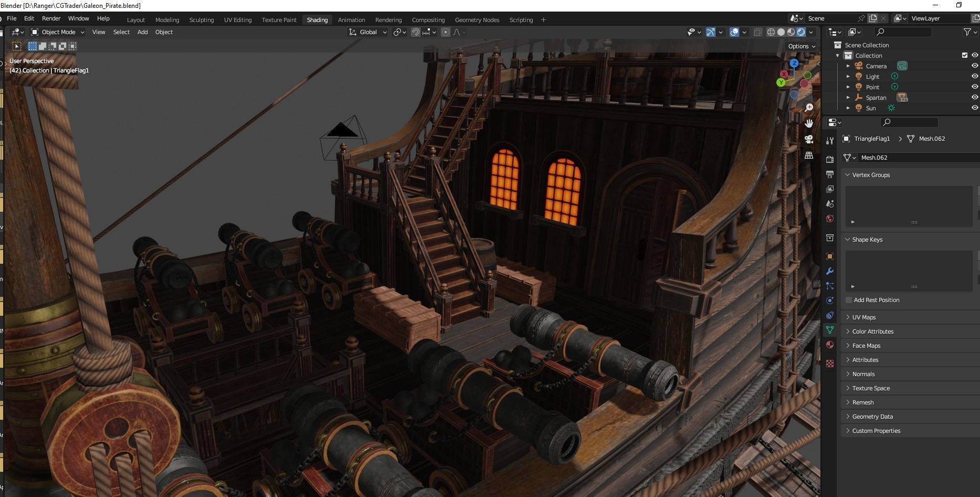This screenshot has width=980, height=497.
Task: Switch to the Geometry Nodes workspace tab
Action: (x=477, y=20)
